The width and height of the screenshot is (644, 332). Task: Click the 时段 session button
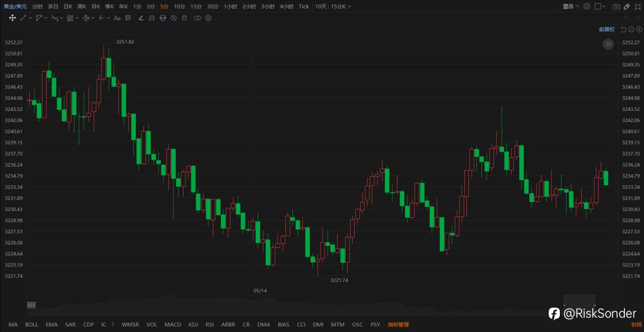(636, 324)
